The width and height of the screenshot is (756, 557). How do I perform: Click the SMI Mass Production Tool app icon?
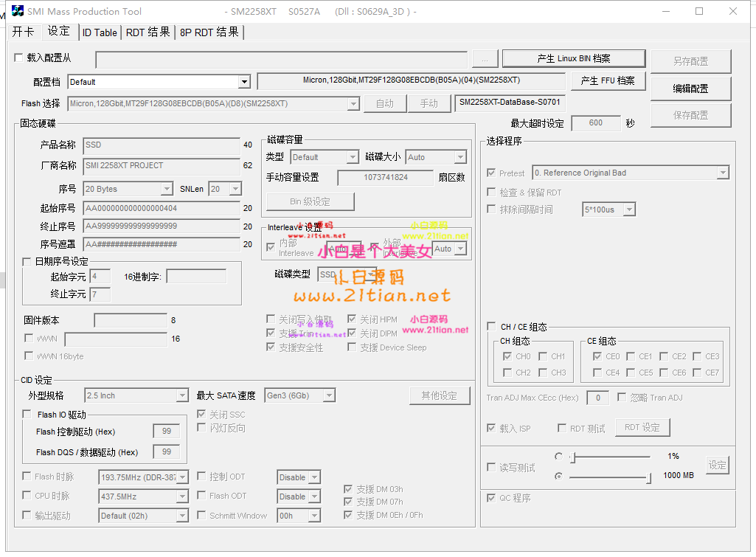[18, 10]
